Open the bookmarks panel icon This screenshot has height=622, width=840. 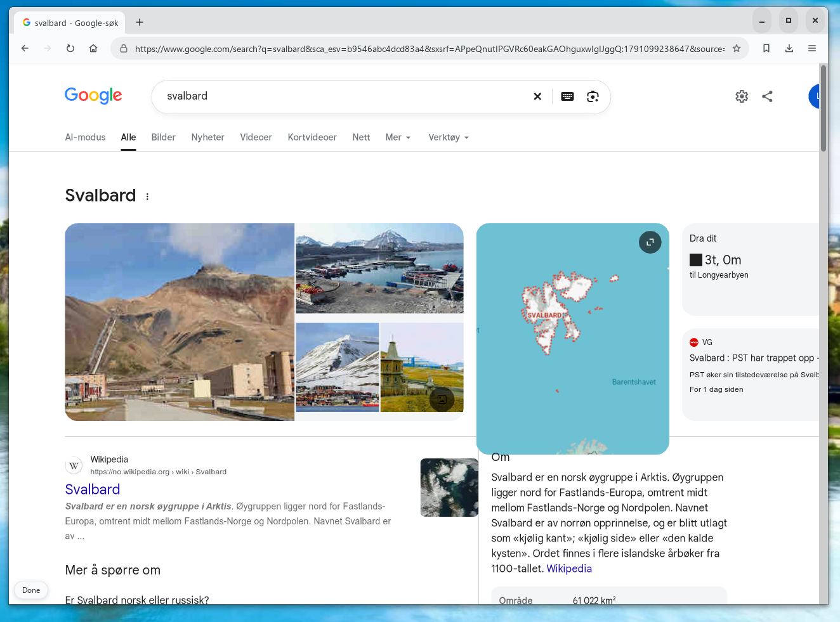coord(766,48)
